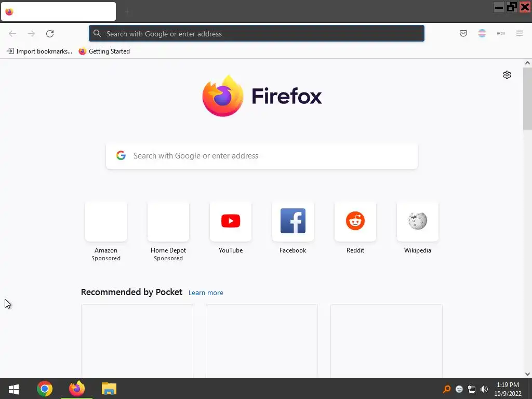This screenshot has width=532, height=399.
Task: Click the Home Depot label under its tile
Action: 168,250
